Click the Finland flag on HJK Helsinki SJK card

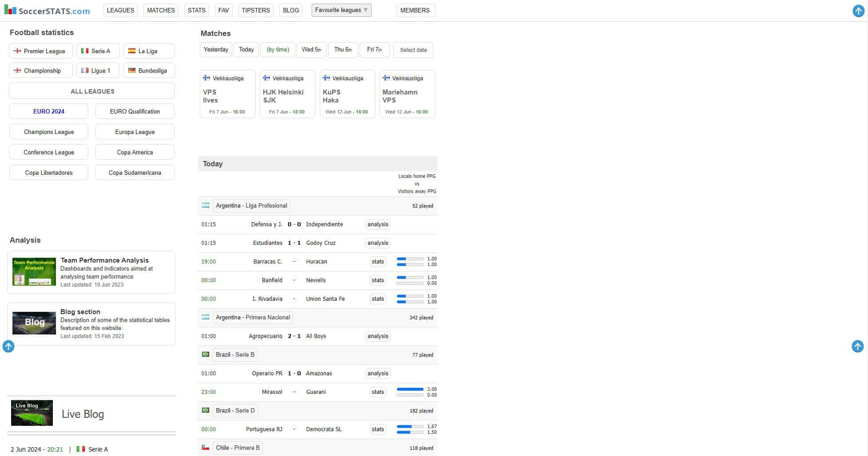267,78
